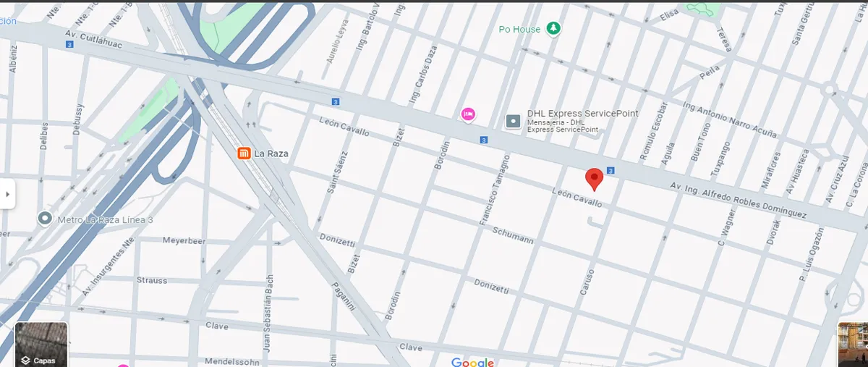Screen dimensions: 868x367
Task: Select the Metro La Raza Línea 3 marker
Action: point(45,218)
